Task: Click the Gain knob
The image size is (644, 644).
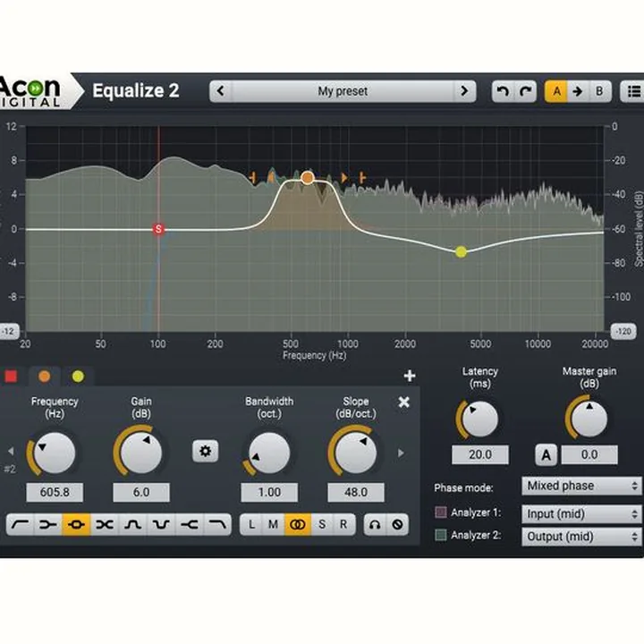Action: tap(141, 453)
